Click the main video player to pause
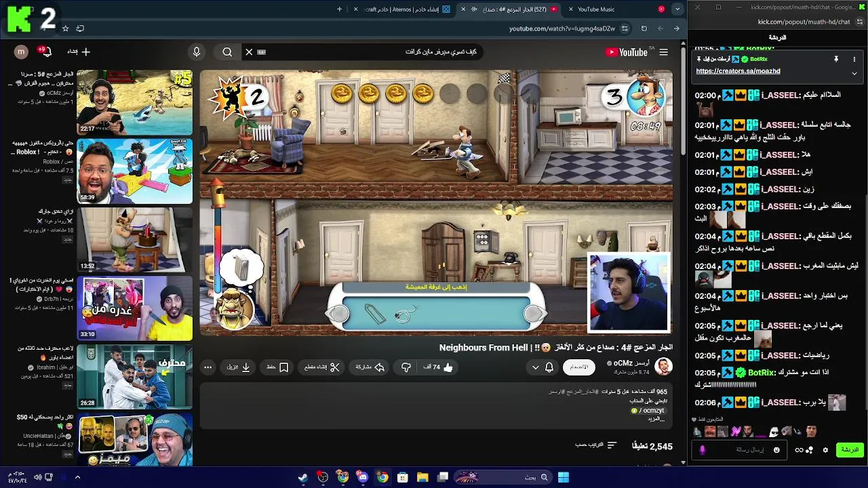This screenshot has width=868, height=488. pos(436,202)
